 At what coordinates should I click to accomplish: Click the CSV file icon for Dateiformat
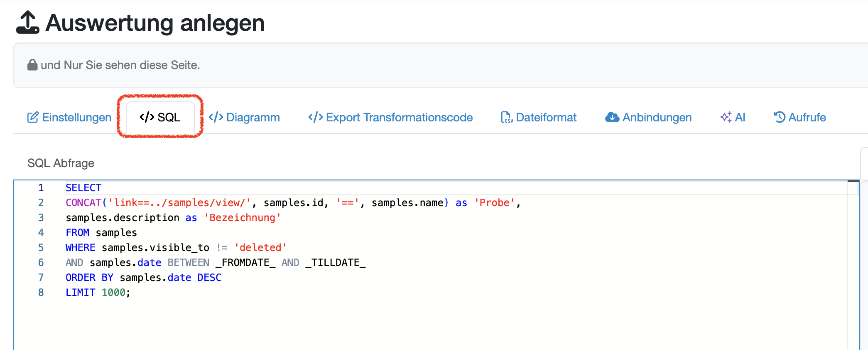(506, 118)
